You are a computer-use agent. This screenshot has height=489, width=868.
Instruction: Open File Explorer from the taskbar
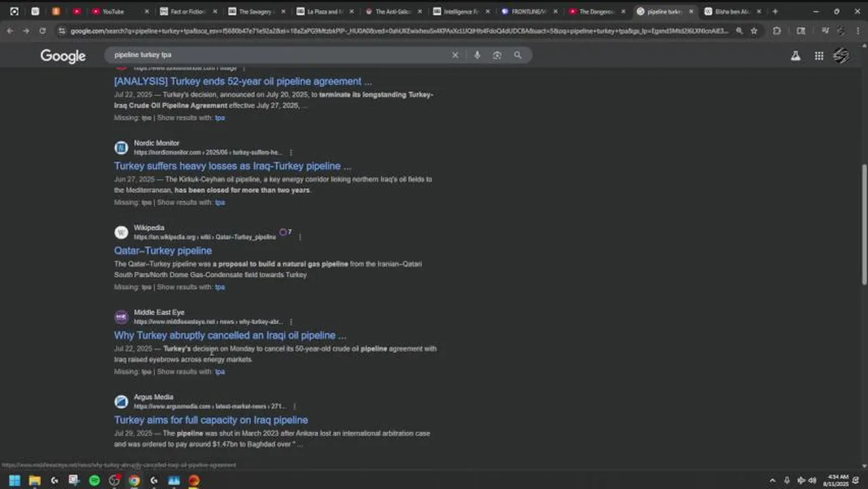35,480
